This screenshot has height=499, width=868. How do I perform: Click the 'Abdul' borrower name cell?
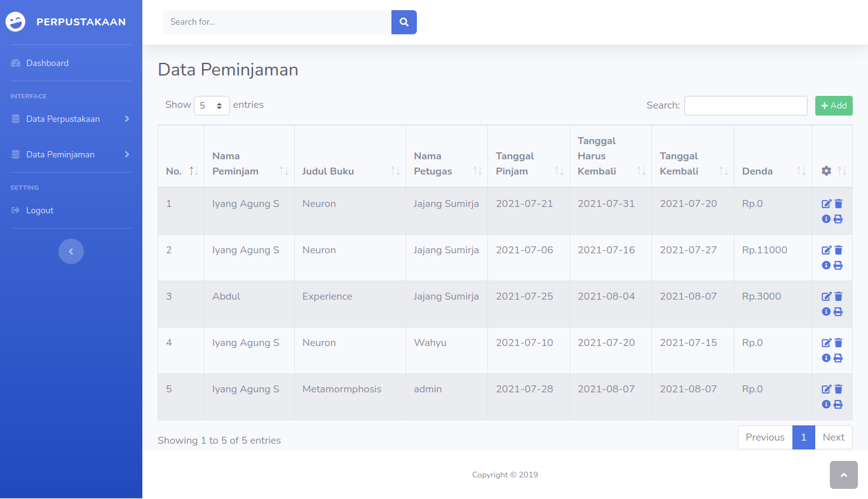(x=249, y=304)
